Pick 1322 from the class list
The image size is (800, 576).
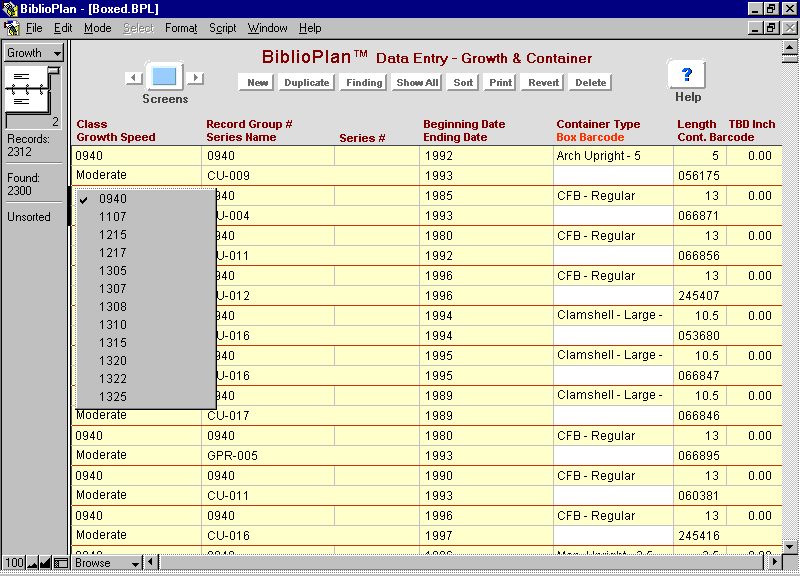(146, 379)
